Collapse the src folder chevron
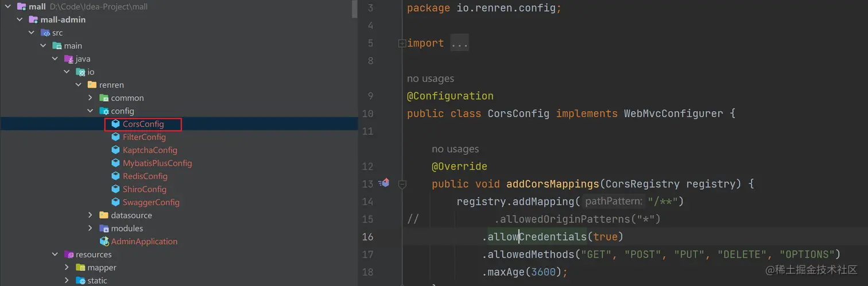This screenshot has height=286, width=868. click(x=32, y=33)
